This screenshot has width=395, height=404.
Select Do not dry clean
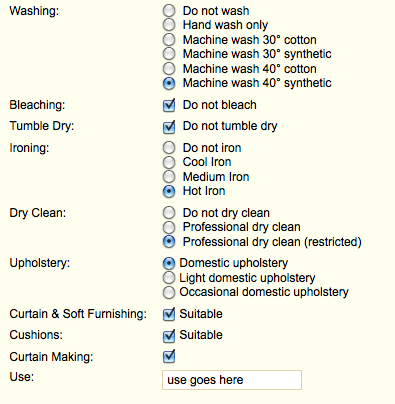tap(169, 213)
